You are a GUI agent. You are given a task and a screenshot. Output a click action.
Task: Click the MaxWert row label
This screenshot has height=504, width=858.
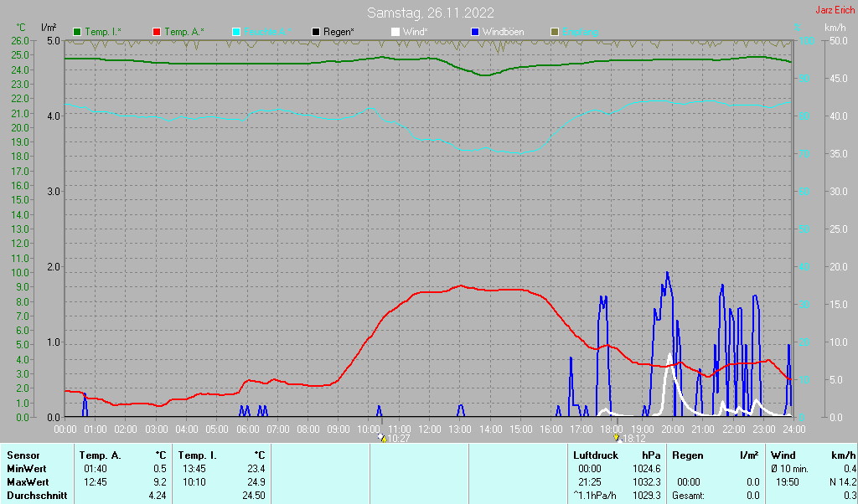coord(28,482)
